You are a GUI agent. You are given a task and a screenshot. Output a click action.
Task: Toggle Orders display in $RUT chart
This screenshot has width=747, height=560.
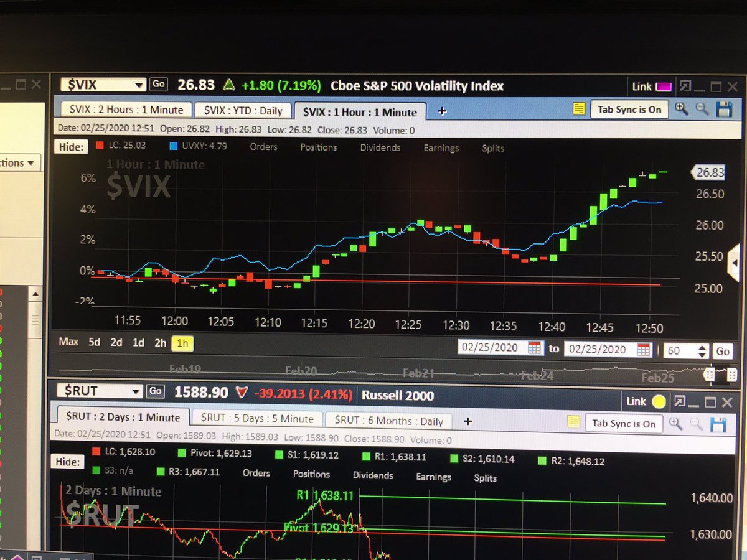(x=256, y=473)
